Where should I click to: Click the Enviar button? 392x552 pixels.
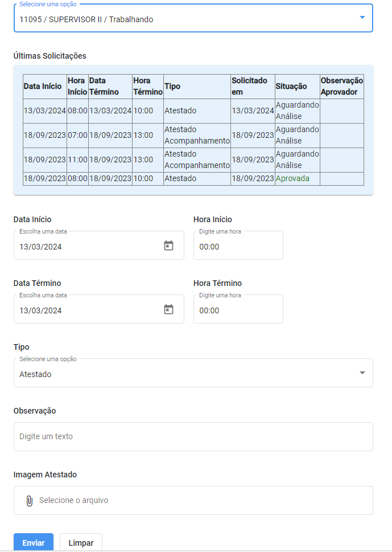point(34,542)
